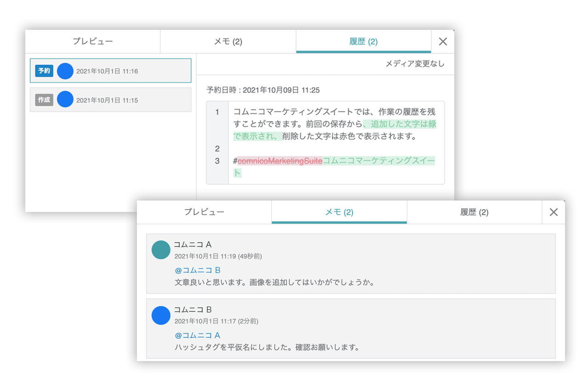This screenshot has height=390, width=588.
Task: Click コムニコ B's blue avatar in memo list
Action: point(161,315)
